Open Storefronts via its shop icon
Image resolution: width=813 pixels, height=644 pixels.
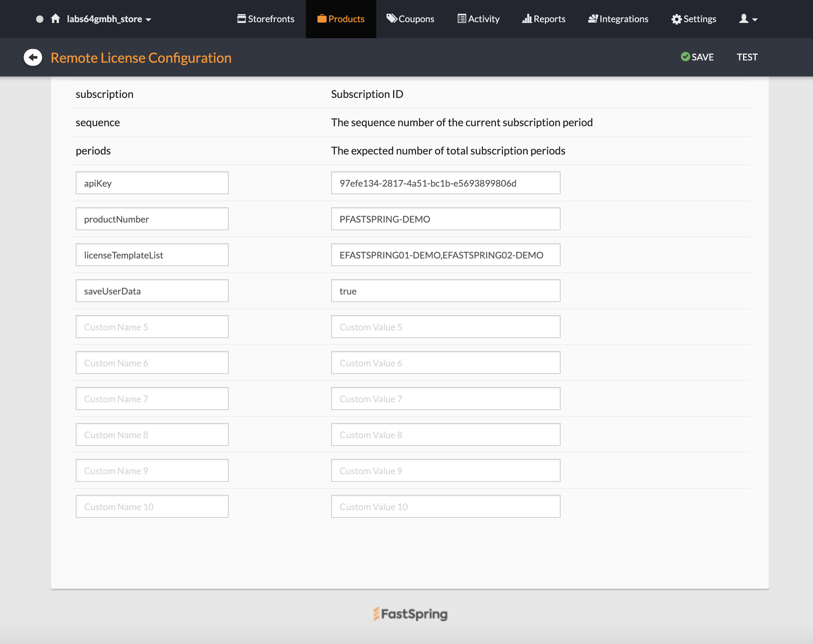point(241,19)
